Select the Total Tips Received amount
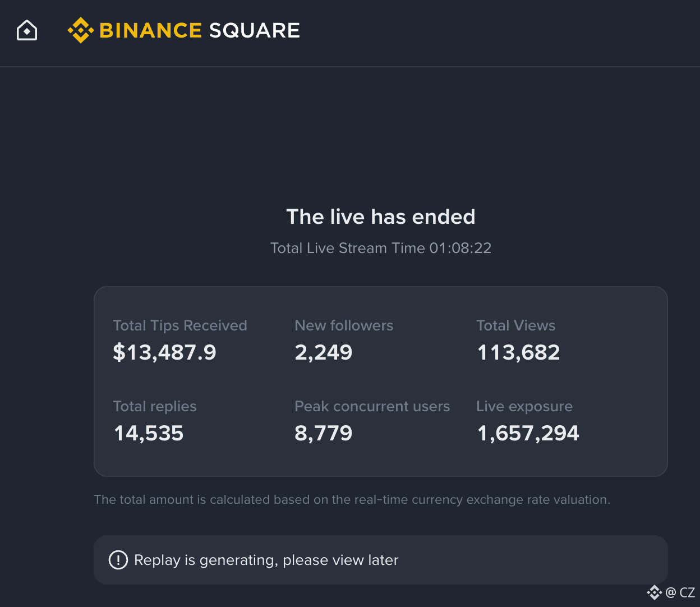The image size is (700, 607). click(164, 352)
